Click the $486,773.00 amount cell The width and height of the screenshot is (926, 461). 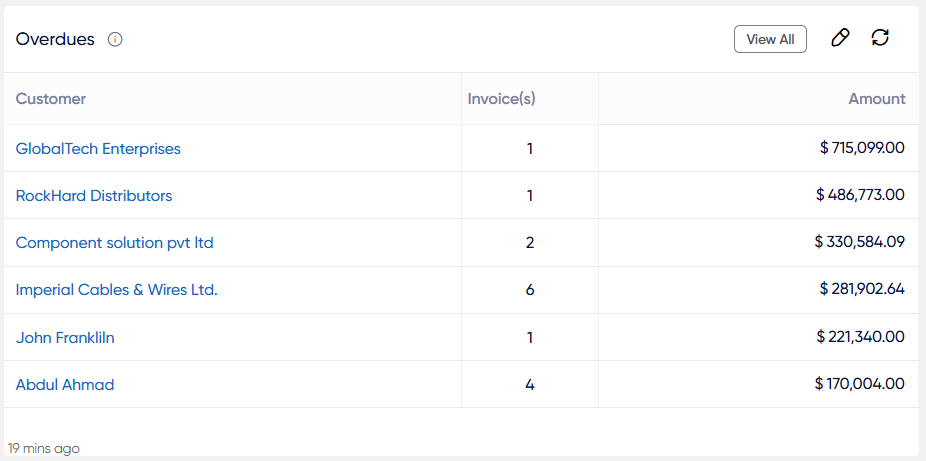point(860,196)
